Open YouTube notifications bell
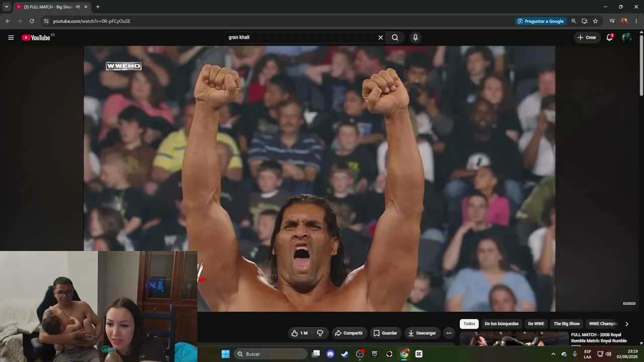Image resolution: width=644 pixels, height=362 pixels. [x=609, y=37]
